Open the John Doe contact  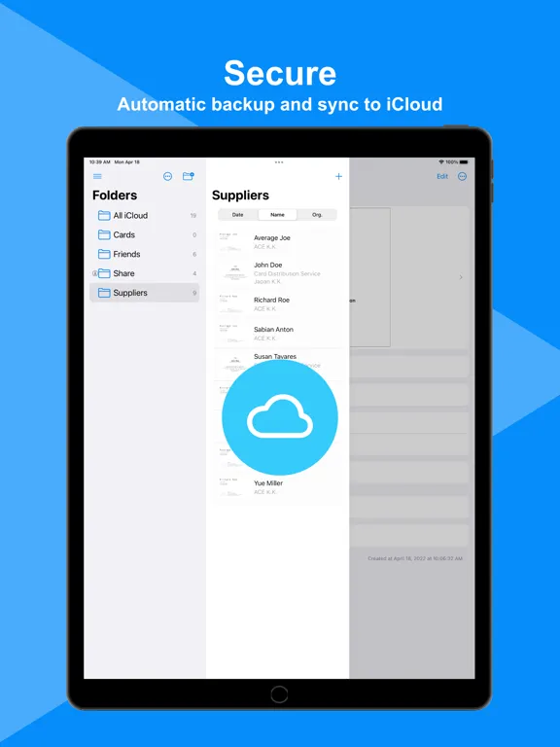(279, 272)
